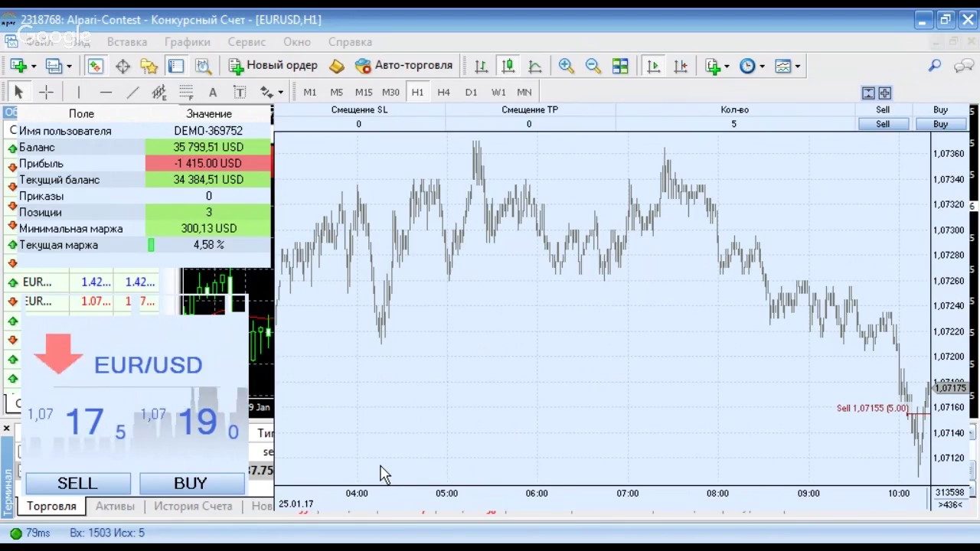Open the Strategy Tester magnifier icon

(203, 66)
